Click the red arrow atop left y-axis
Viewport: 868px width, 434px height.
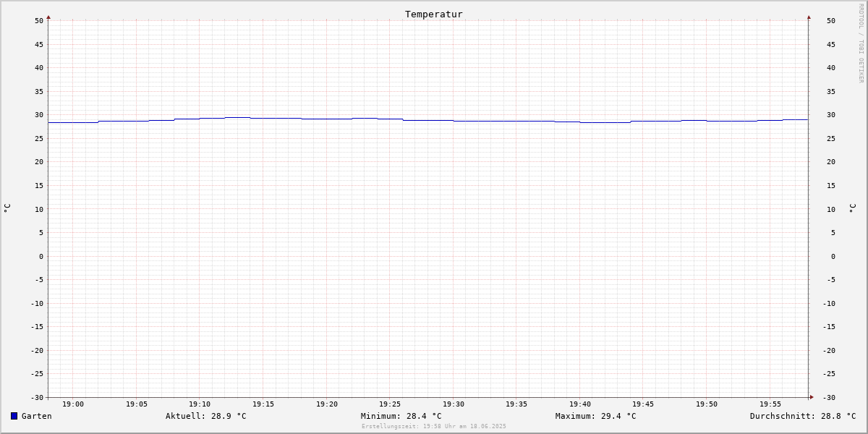pos(48,17)
